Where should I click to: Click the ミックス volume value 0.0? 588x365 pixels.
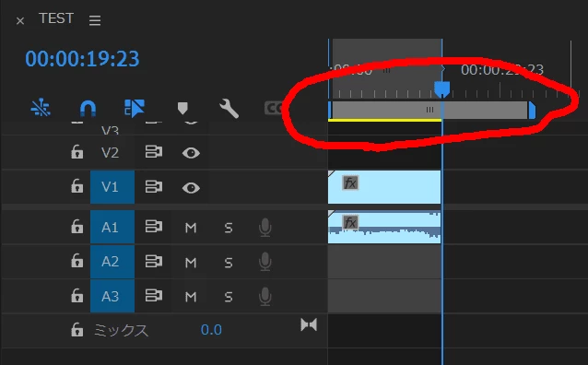click(211, 330)
